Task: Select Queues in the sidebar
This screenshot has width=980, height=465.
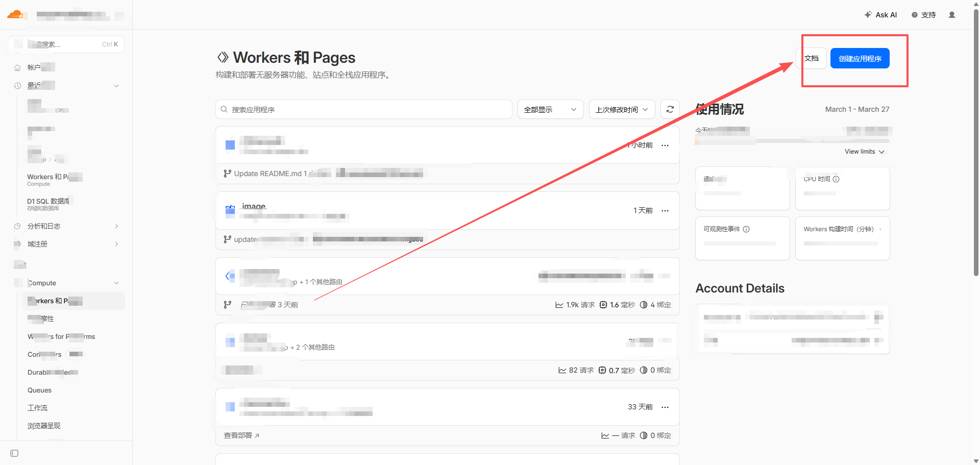Action: pos(40,390)
